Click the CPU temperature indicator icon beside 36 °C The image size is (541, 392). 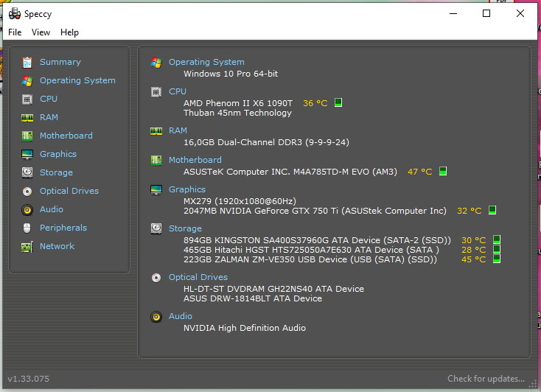[338, 102]
